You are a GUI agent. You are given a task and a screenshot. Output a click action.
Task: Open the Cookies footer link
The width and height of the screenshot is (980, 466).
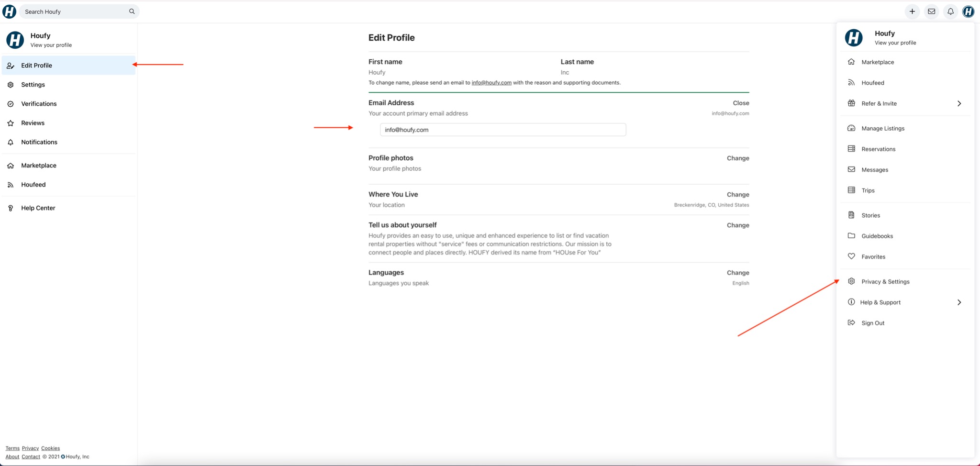(50, 448)
